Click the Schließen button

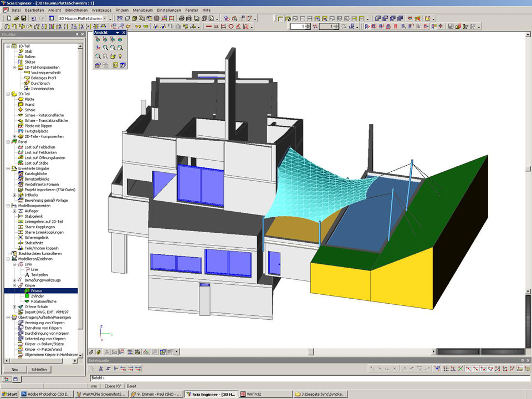pos(39,370)
